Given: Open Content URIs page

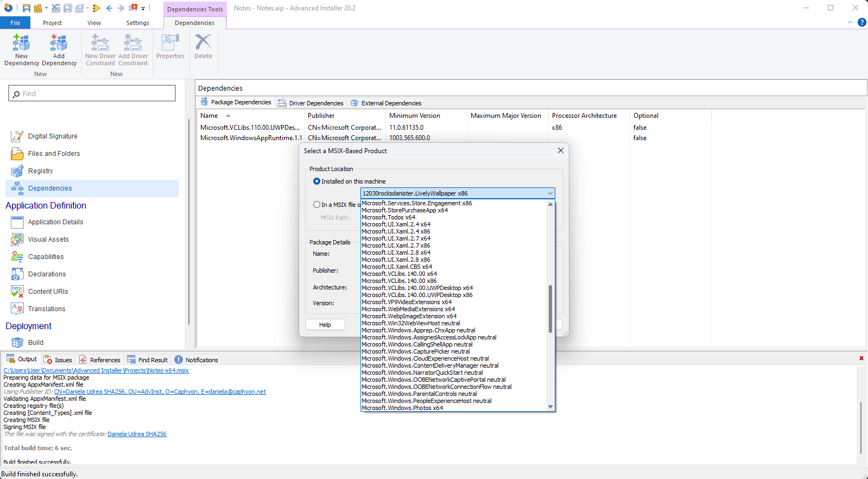Looking at the screenshot, I should 48,292.
